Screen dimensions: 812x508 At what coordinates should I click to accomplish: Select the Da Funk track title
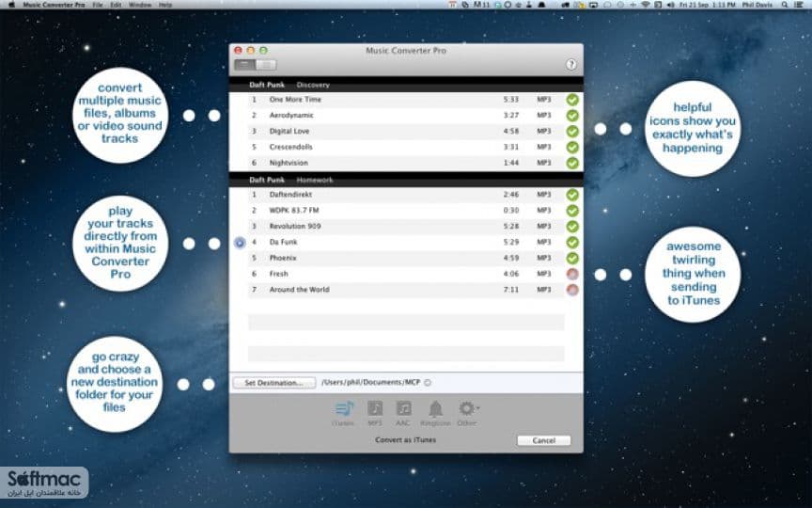coord(283,242)
